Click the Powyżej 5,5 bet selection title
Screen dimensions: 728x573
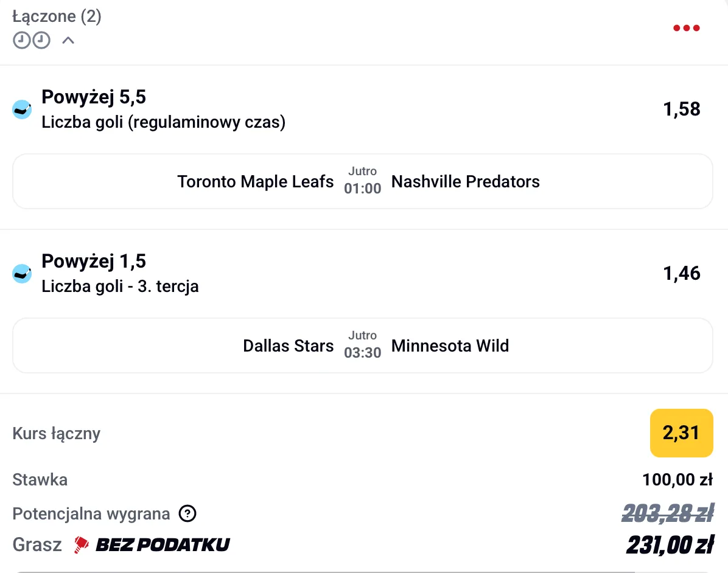click(94, 97)
